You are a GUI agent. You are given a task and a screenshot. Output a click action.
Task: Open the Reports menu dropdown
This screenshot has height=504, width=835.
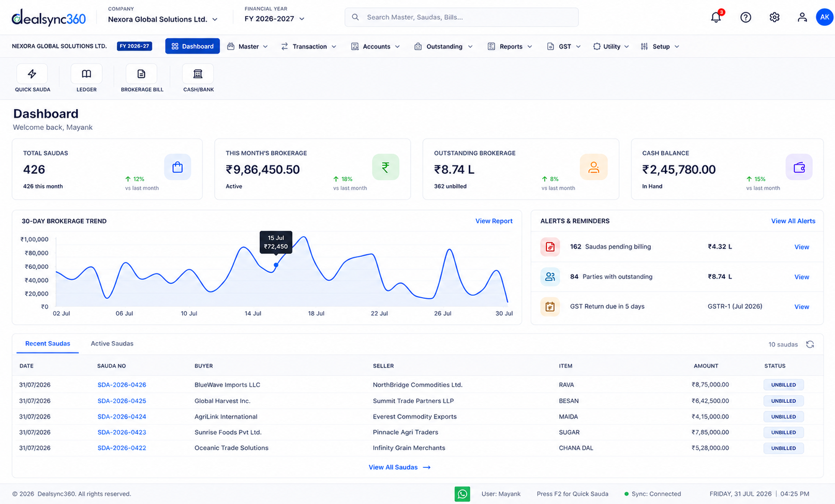510,47
